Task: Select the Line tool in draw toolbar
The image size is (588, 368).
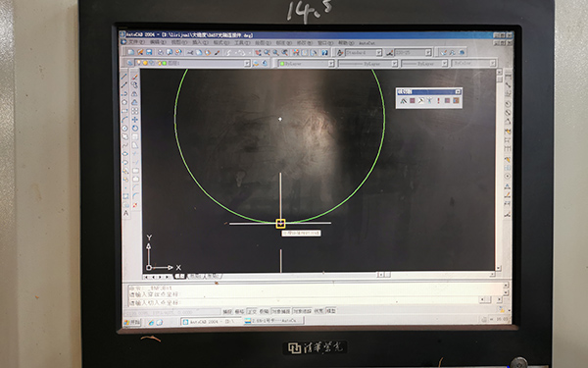Action: pyautogui.click(x=124, y=77)
